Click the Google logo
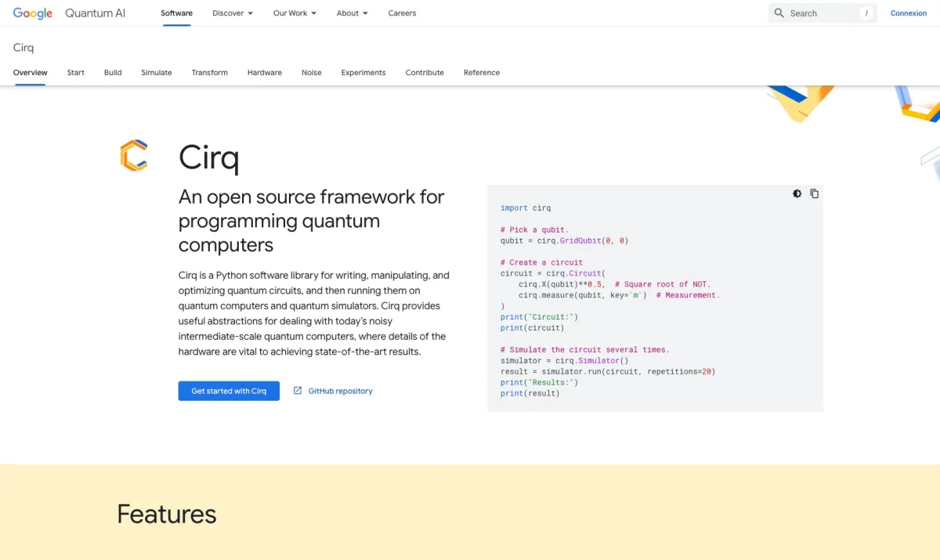 coord(33,13)
